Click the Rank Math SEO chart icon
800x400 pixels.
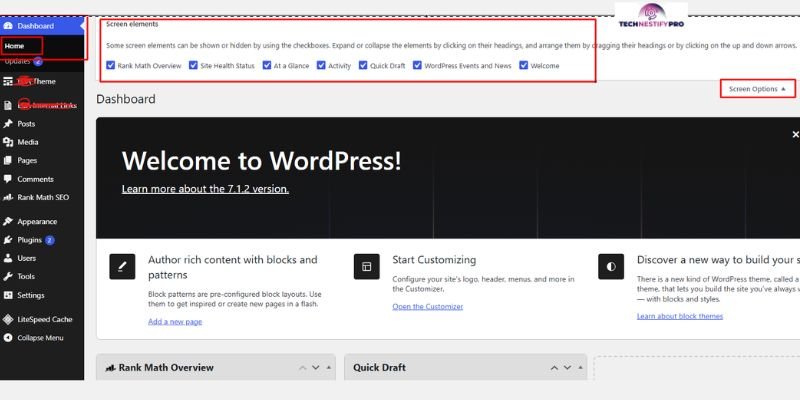8,197
